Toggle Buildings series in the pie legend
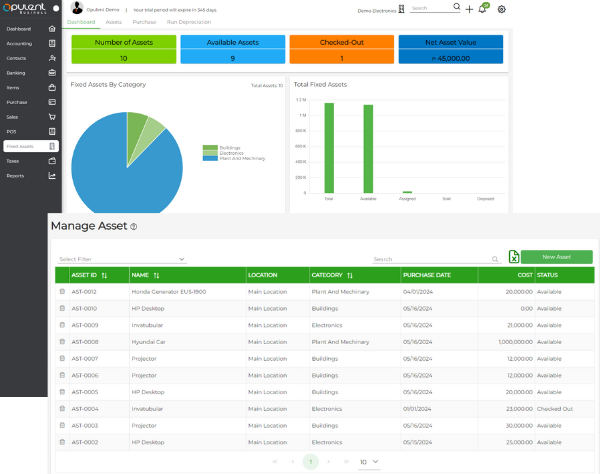600x474 pixels. [x=208, y=147]
